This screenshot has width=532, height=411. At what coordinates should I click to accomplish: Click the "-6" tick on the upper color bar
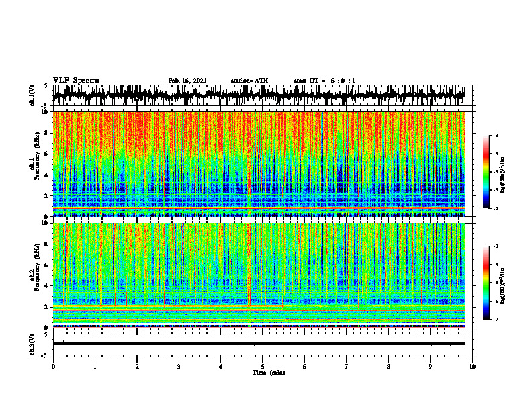(x=495, y=190)
